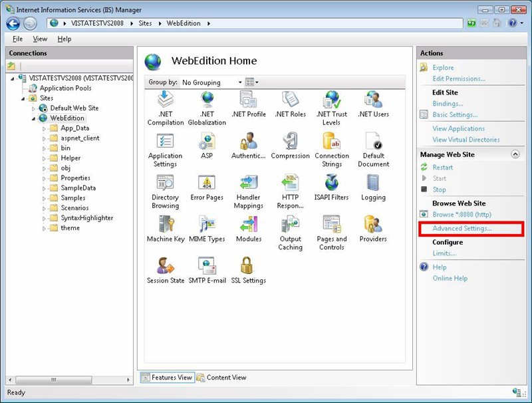Open Basic Settings link
This screenshot has height=403, width=532.
pyautogui.click(x=455, y=114)
